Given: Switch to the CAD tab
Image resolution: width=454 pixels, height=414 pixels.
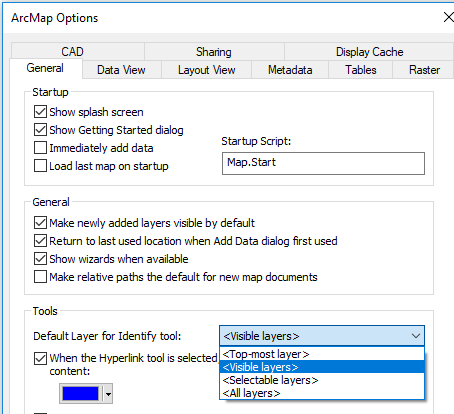Looking at the screenshot, I should click(77, 52).
